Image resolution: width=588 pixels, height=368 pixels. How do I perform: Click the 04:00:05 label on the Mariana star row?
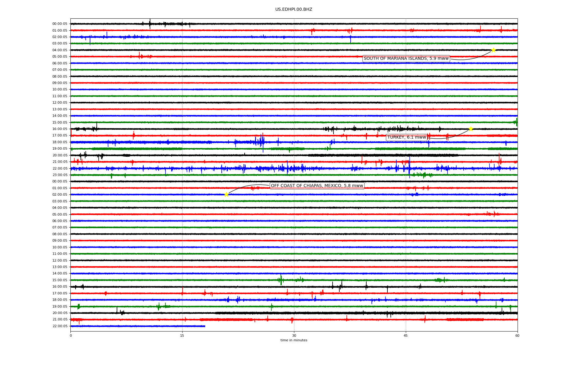(x=60, y=50)
